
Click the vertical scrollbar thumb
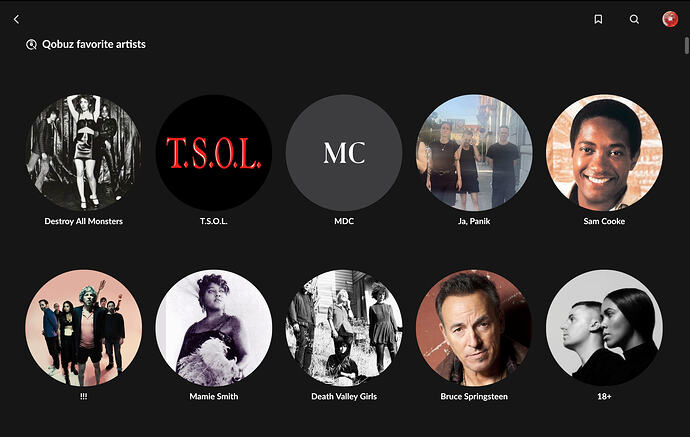click(x=686, y=46)
